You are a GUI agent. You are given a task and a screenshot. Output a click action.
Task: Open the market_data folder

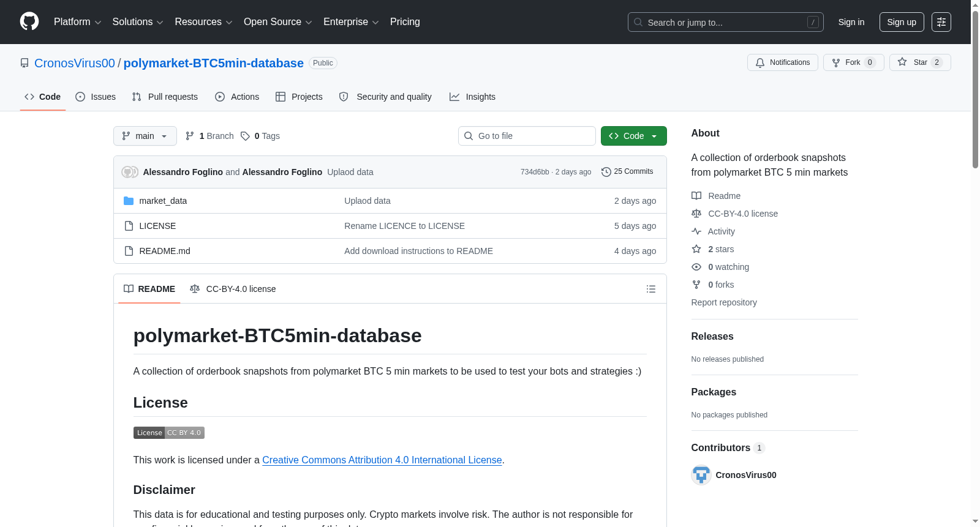point(163,201)
